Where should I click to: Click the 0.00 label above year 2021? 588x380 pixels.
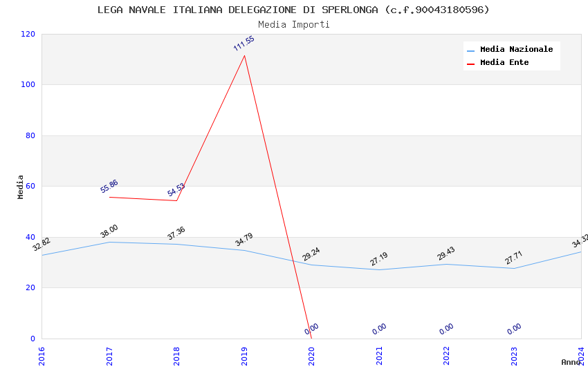tap(379, 329)
